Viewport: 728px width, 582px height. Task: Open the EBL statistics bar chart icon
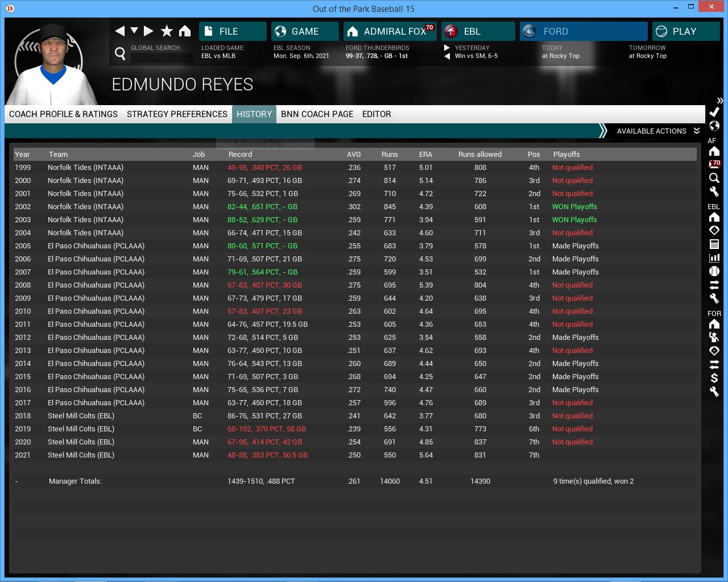click(714, 257)
